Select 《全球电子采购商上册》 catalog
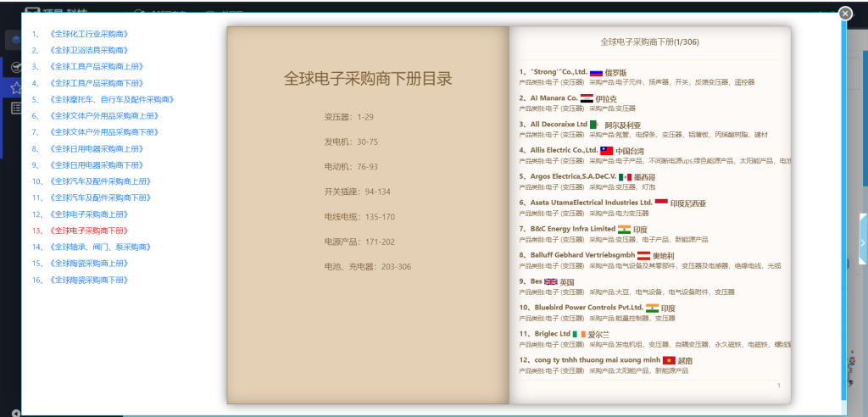The height and width of the screenshot is (417, 868). click(x=88, y=214)
